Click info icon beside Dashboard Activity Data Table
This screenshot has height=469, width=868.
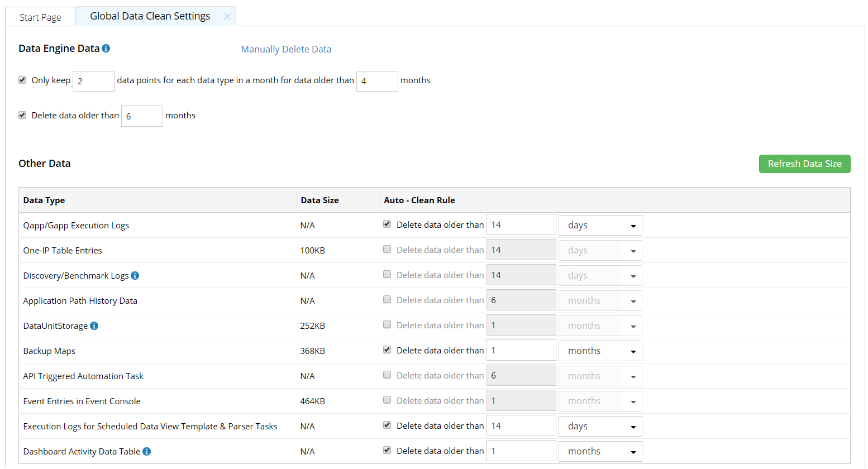(147, 452)
